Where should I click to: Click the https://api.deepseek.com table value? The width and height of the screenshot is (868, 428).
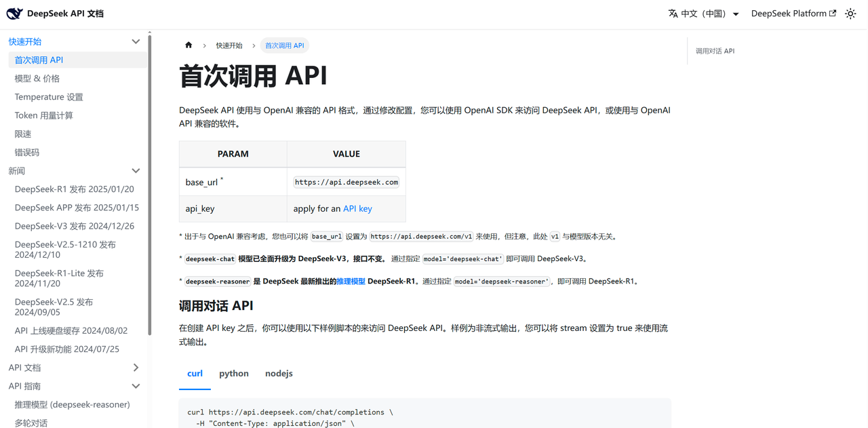(347, 182)
